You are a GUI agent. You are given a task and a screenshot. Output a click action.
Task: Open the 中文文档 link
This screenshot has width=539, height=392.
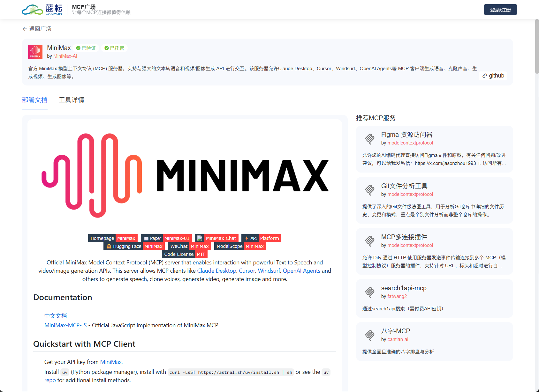[x=56, y=315]
